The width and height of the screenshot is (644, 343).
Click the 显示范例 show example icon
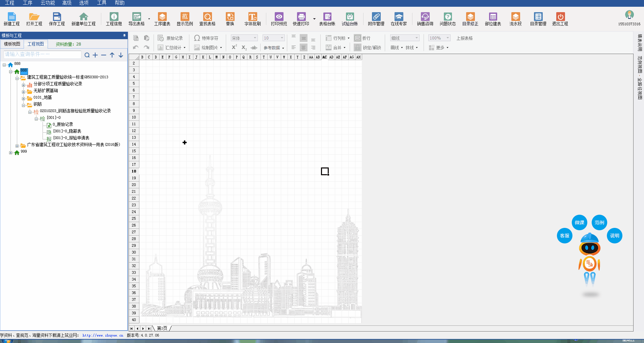[185, 19]
